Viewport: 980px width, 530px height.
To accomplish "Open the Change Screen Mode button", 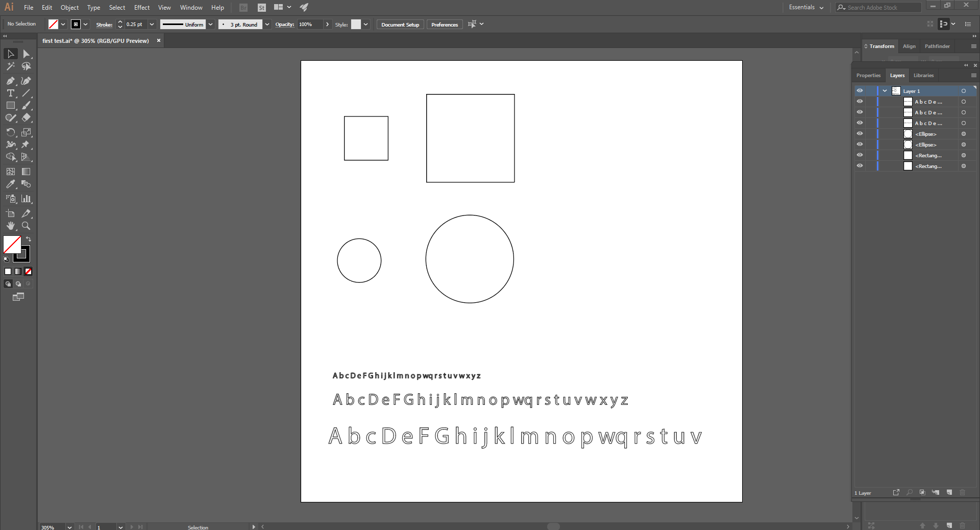I will coord(18,297).
